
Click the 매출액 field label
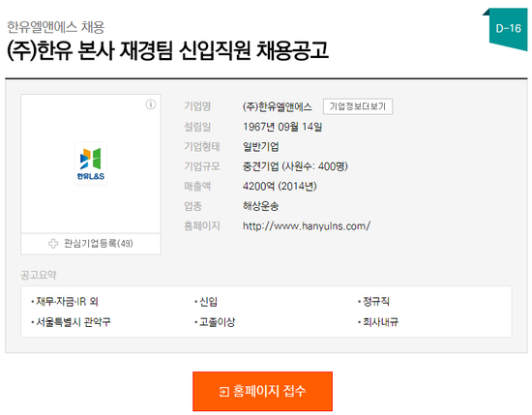click(x=197, y=187)
